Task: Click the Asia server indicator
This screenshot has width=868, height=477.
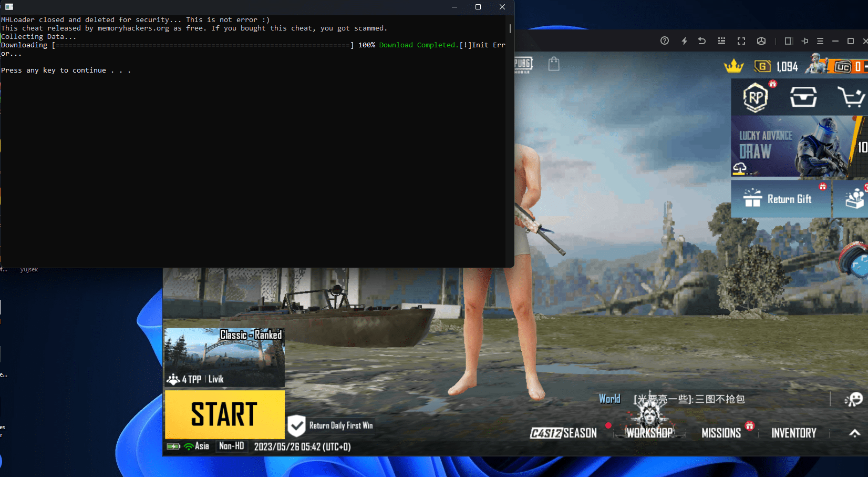Action: point(202,446)
